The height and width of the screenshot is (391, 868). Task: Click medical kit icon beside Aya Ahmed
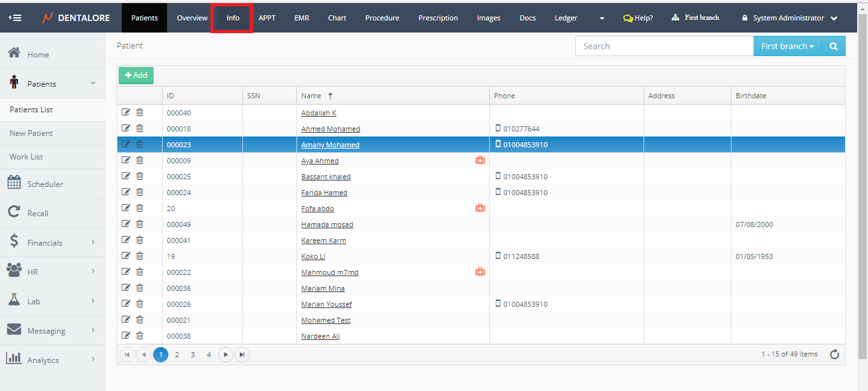point(480,161)
